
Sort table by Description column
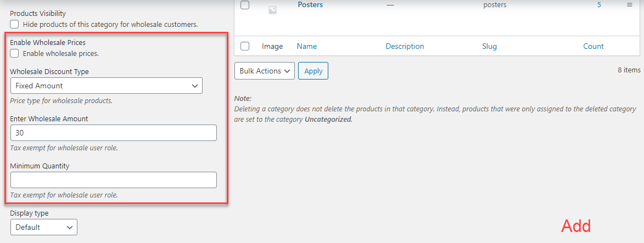(x=405, y=47)
